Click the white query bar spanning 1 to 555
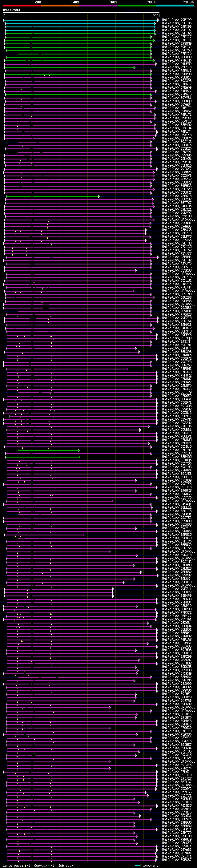 (x=81, y=13)
